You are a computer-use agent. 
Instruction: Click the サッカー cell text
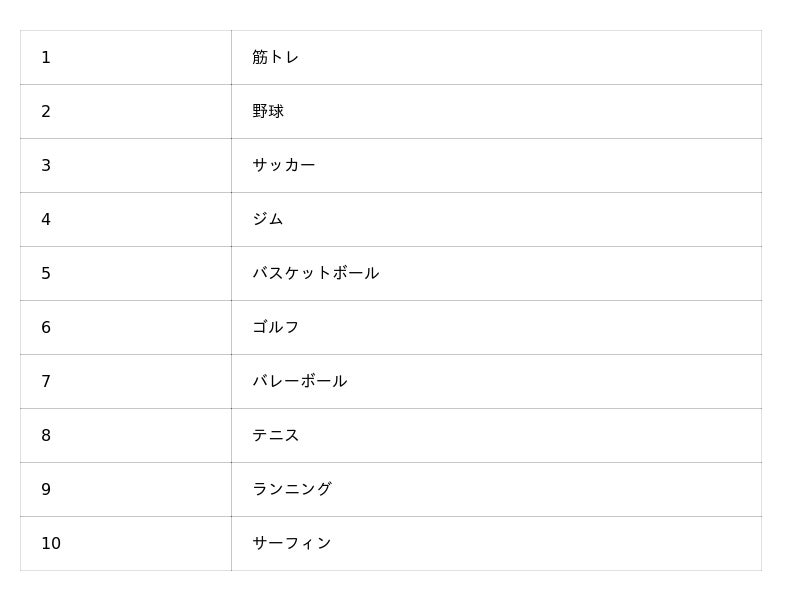point(284,166)
